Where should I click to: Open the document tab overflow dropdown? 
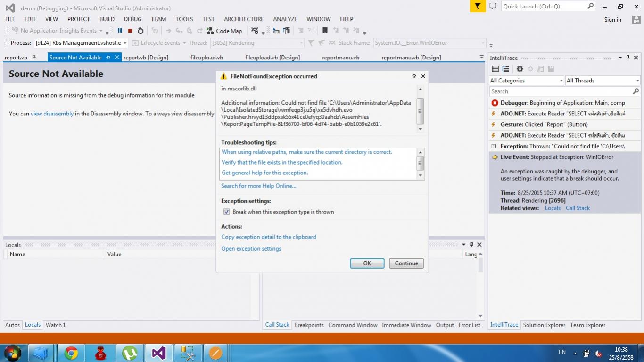pyautogui.click(x=481, y=57)
